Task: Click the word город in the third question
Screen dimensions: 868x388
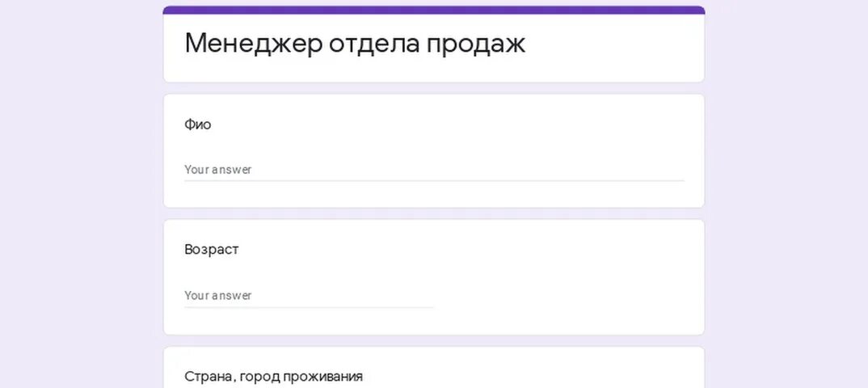Action: pos(261,377)
